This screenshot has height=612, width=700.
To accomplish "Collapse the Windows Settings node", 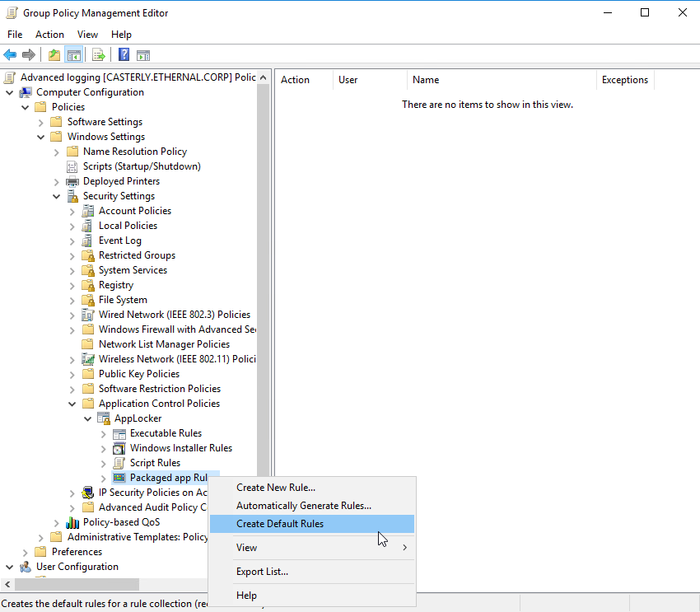I will pyautogui.click(x=40, y=137).
